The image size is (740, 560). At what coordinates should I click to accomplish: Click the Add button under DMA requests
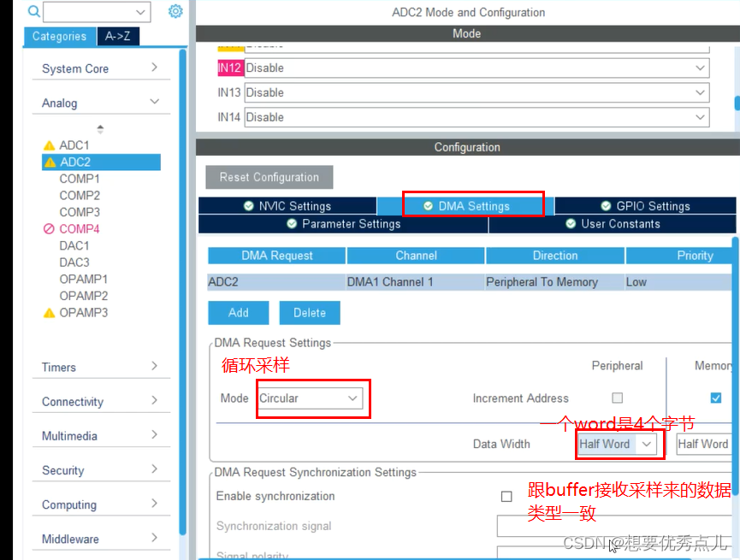[x=238, y=313]
